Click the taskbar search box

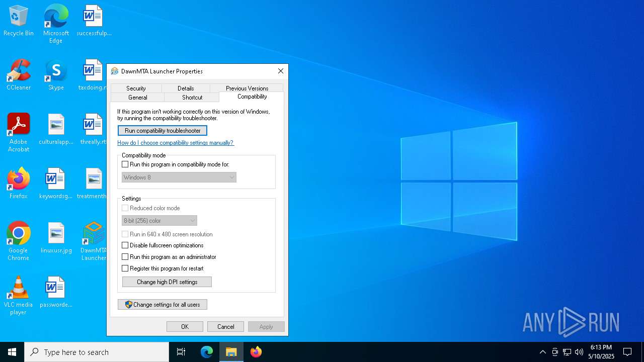[97, 352]
